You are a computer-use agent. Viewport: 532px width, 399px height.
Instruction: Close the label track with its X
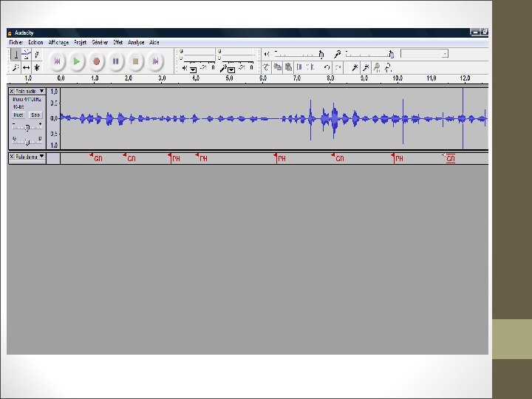click(12, 157)
